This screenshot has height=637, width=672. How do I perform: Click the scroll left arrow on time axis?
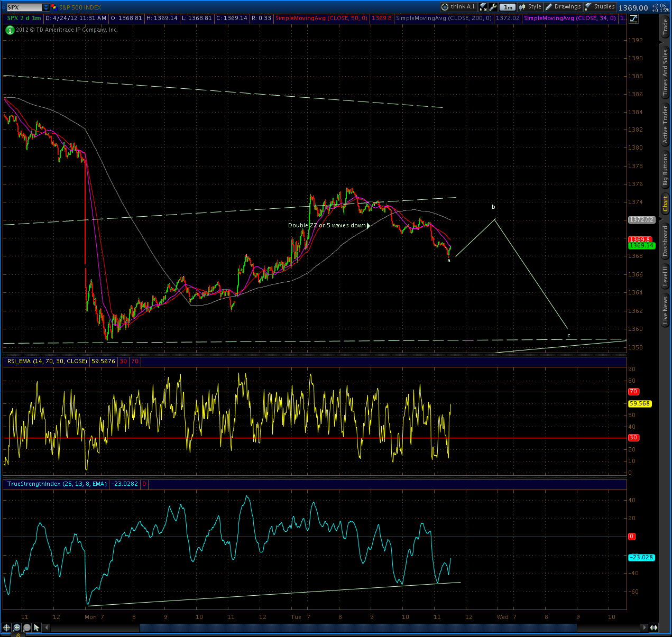pos(47,627)
